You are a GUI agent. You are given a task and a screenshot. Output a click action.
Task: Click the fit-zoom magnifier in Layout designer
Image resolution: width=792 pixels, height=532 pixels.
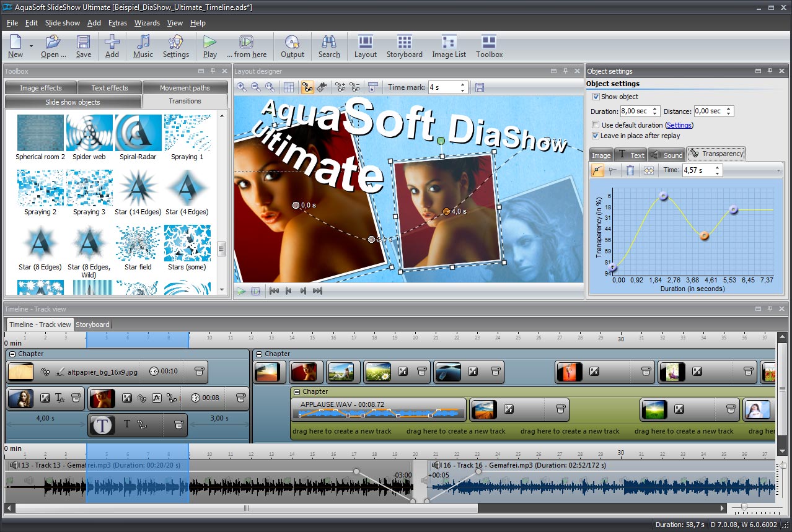coord(270,87)
